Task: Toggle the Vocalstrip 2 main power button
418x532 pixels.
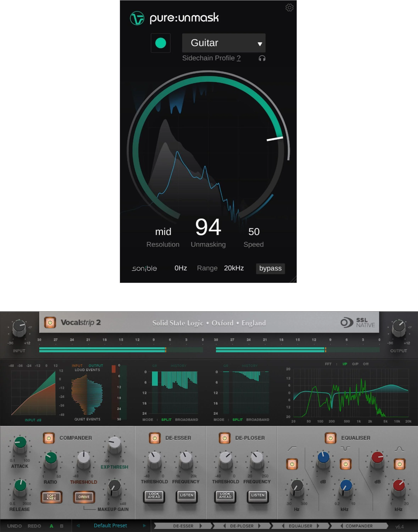Action: [50, 323]
